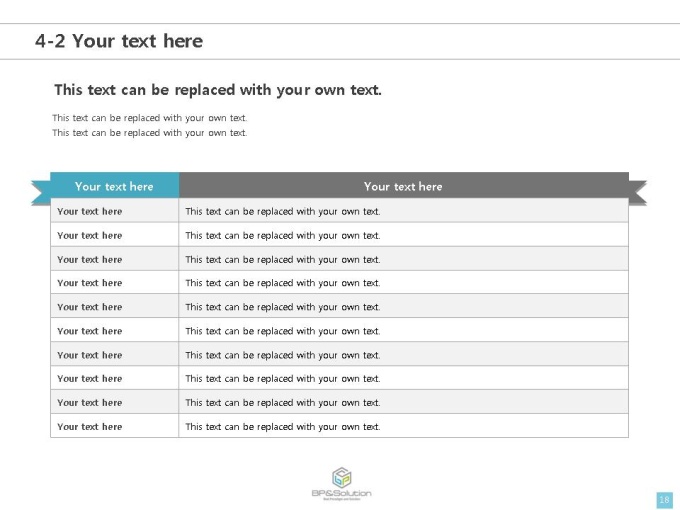Screen dimensions: 680x510
Task: Click the '4-2 Your text here' title
Action: 119,41
